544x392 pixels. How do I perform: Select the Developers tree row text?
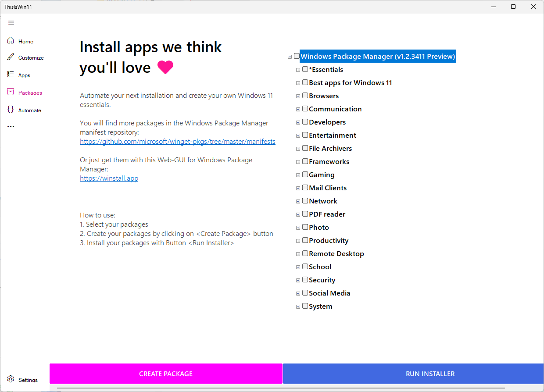327,122
